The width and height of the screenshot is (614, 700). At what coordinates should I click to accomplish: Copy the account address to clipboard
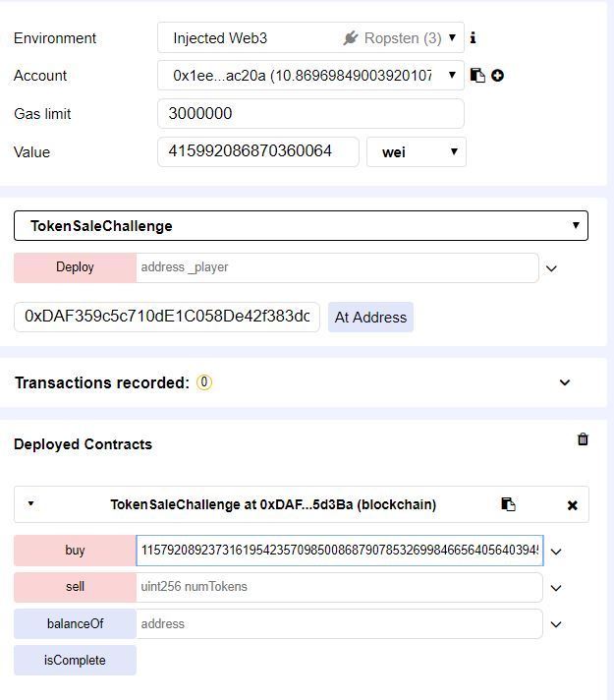[x=477, y=76]
